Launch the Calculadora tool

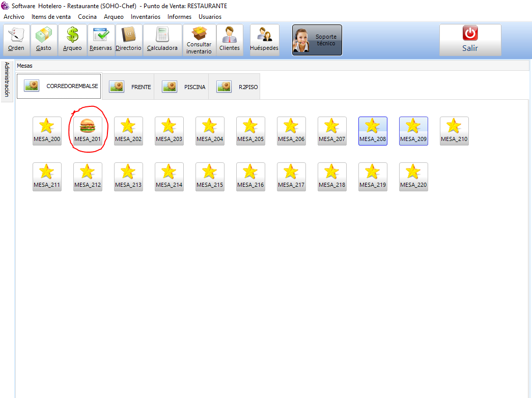click(162, 40)
